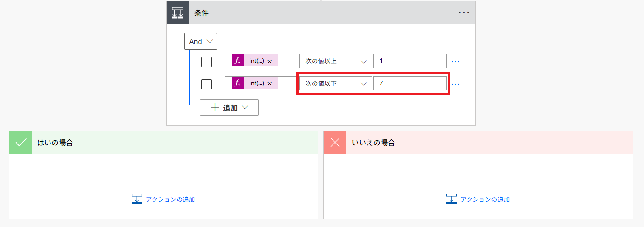Click the 追加 button to add a row
This screenshot has height=227, width=644.
coord(229,107)
